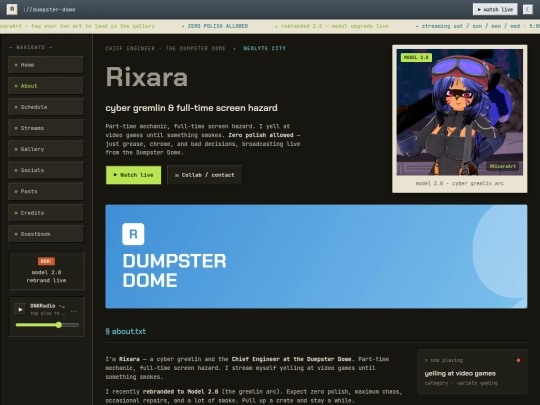
Task: Adjust the radio volume slider
Action: tap(47, 325)
